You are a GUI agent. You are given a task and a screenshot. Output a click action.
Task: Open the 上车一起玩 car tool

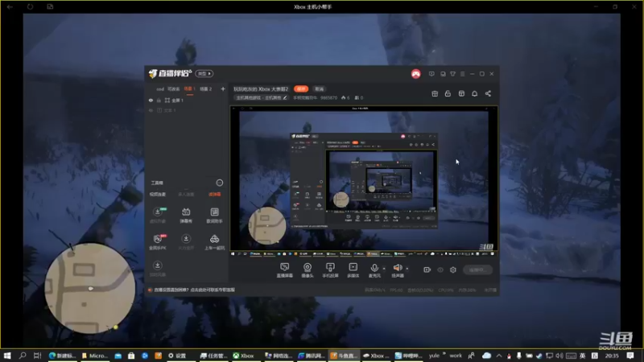pos(214,242)
